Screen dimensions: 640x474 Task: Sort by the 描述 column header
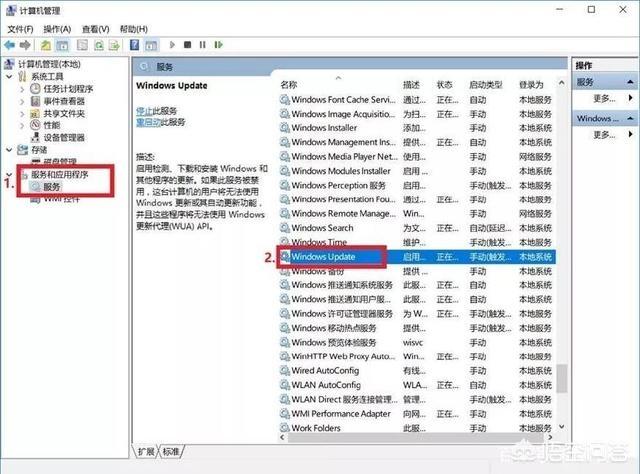pyautogui.click(x=411, y=85)
